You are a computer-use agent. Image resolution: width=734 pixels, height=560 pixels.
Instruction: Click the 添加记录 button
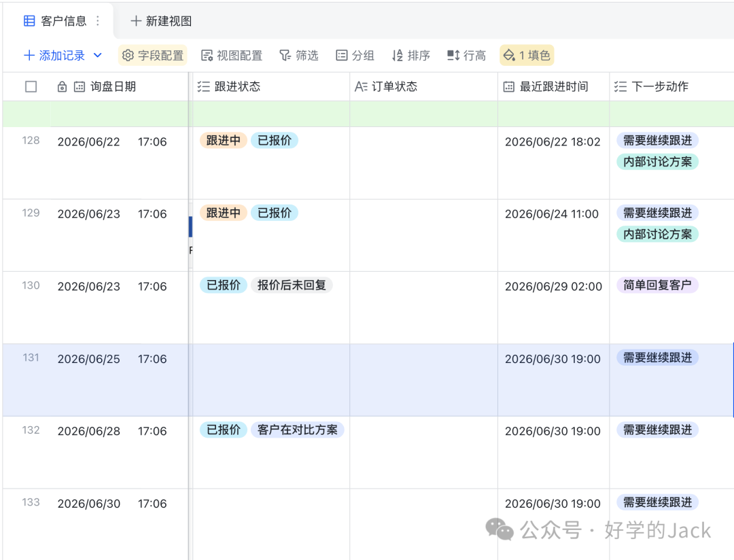[x=54, y=55]
